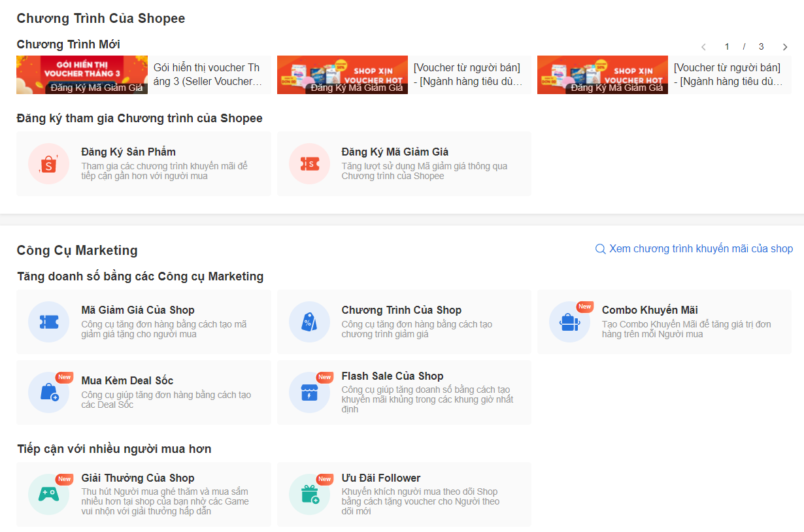Click the Combo Khuyến Mãi bundle icon
This screenshot has height=532, width=804.
coord(569,322)
